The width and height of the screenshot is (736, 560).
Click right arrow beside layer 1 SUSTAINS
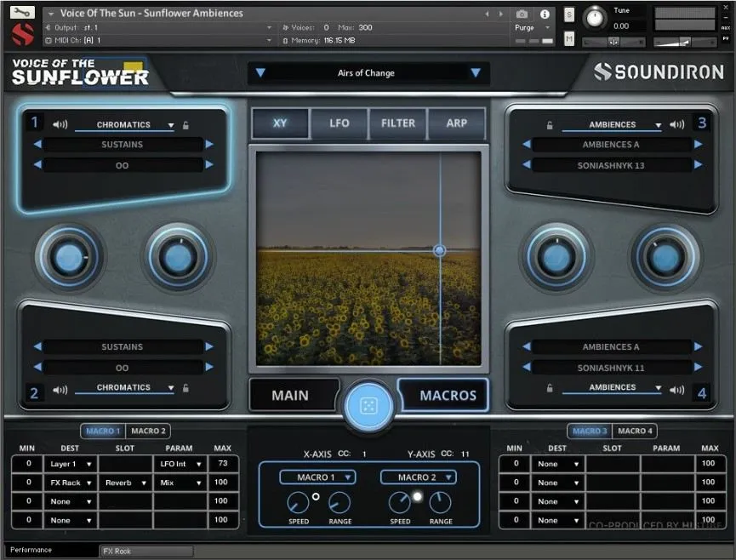[x=209, y=144]
